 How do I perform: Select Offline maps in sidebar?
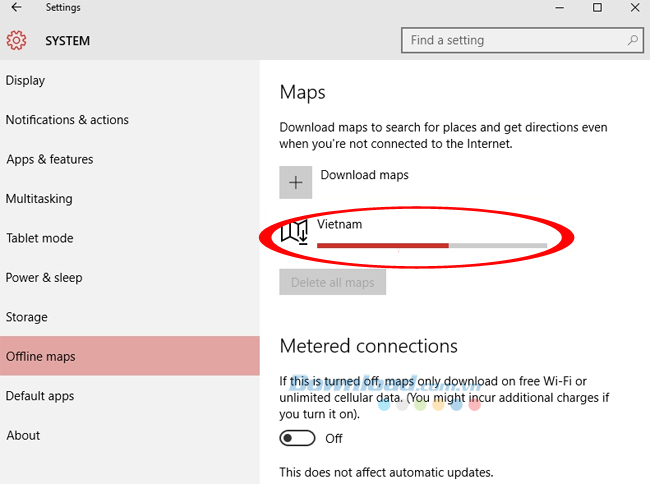[41, 357]
